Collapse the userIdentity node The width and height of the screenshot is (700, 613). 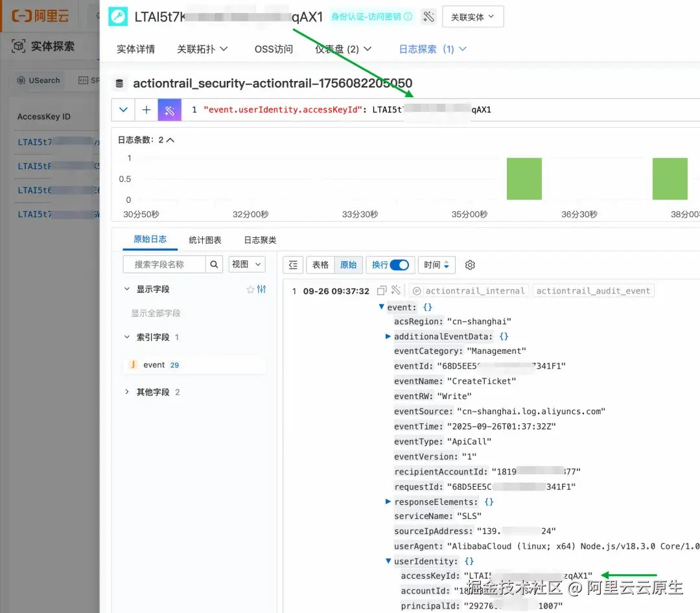(x=388, y=561)
